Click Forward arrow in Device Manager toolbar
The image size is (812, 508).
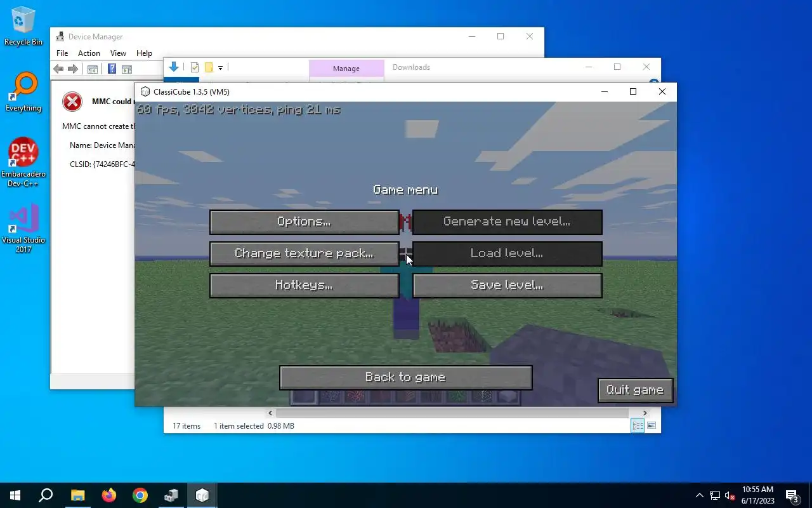click(73, 69)
